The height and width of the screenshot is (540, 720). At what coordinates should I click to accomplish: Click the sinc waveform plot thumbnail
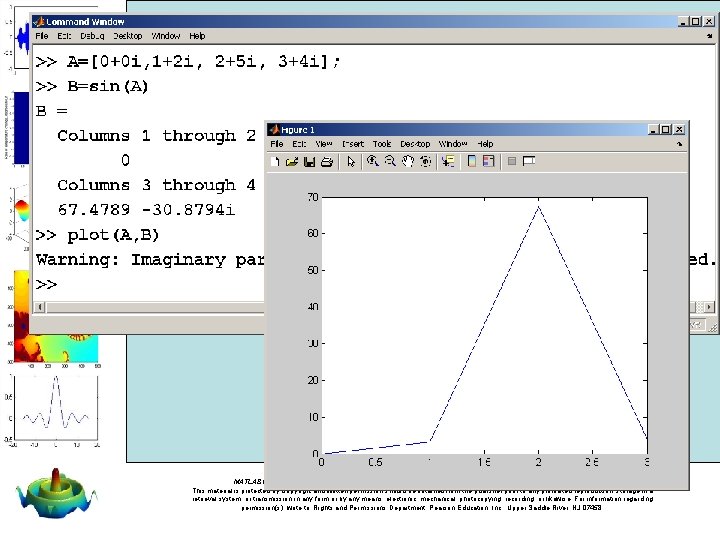54,409
